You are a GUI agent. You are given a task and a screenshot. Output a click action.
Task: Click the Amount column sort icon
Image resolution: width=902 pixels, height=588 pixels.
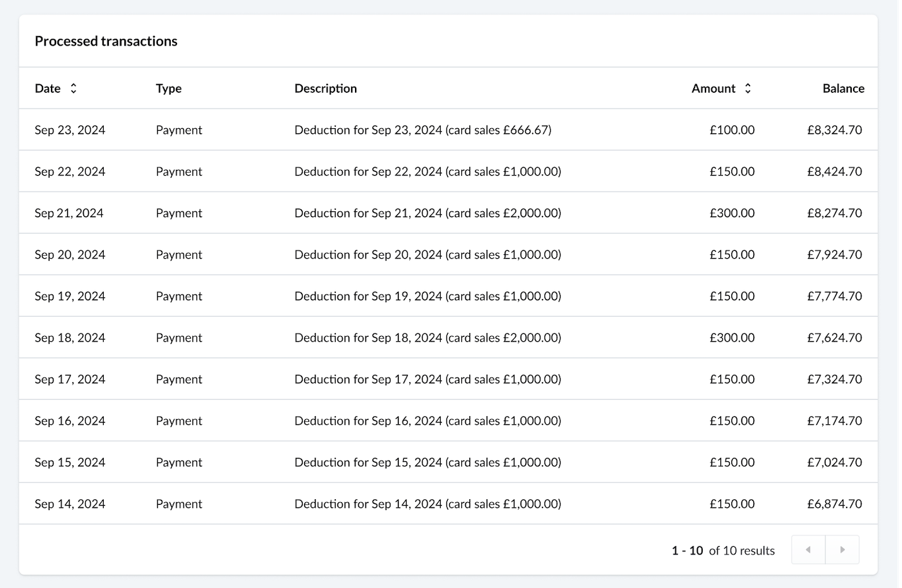(x=748, y=88)
